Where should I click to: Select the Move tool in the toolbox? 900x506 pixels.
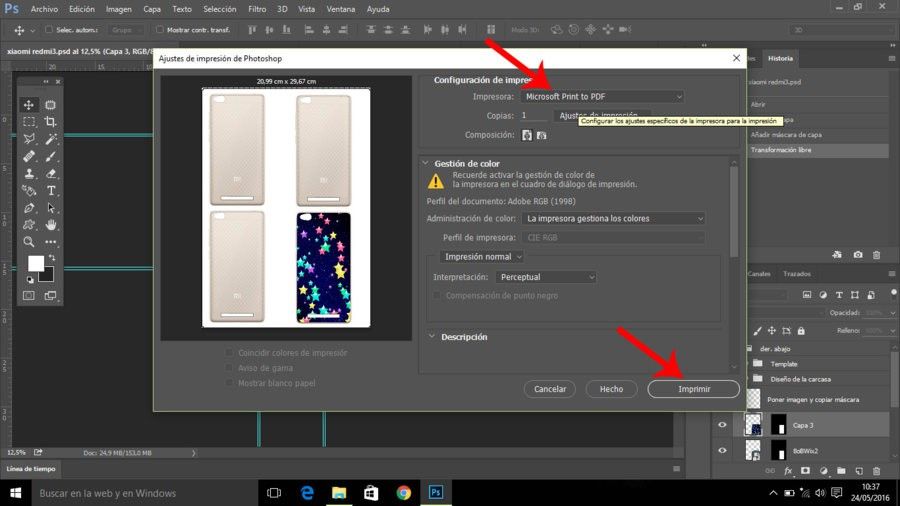28,105
